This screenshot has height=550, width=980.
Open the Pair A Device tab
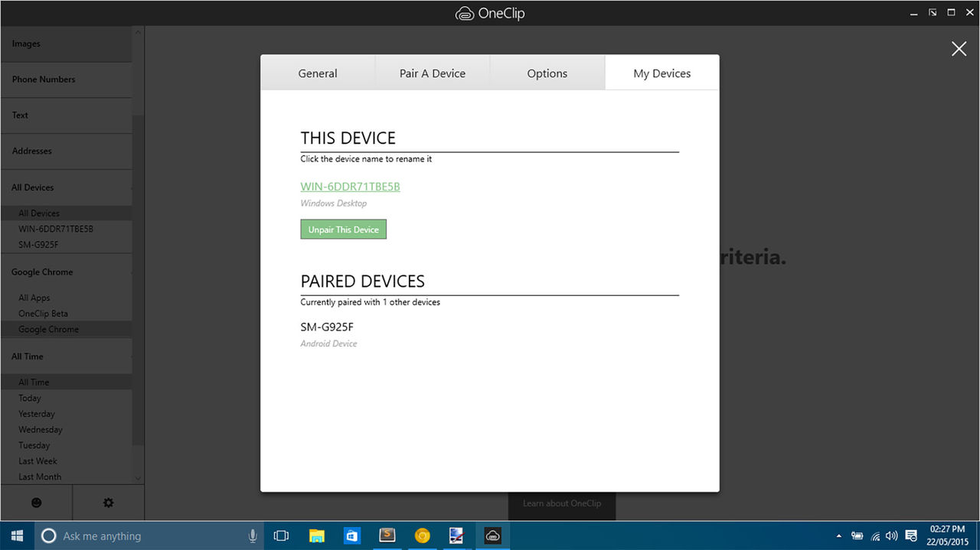click(x=433, y=73)
